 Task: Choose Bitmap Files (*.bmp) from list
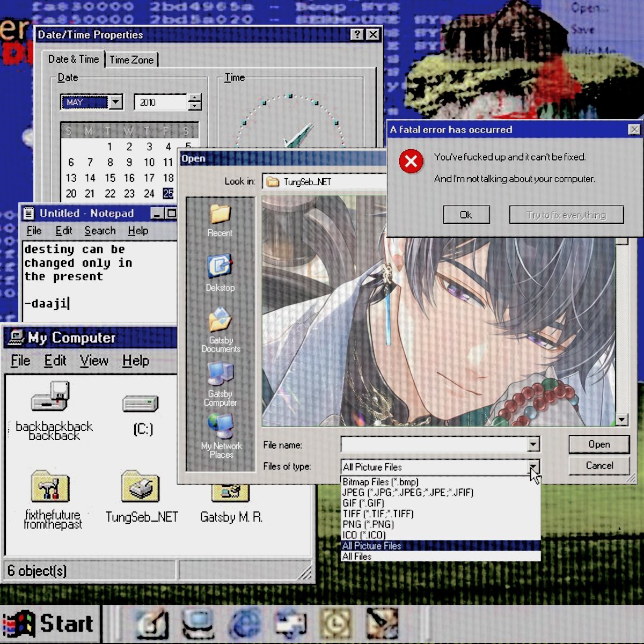point(441,482)
